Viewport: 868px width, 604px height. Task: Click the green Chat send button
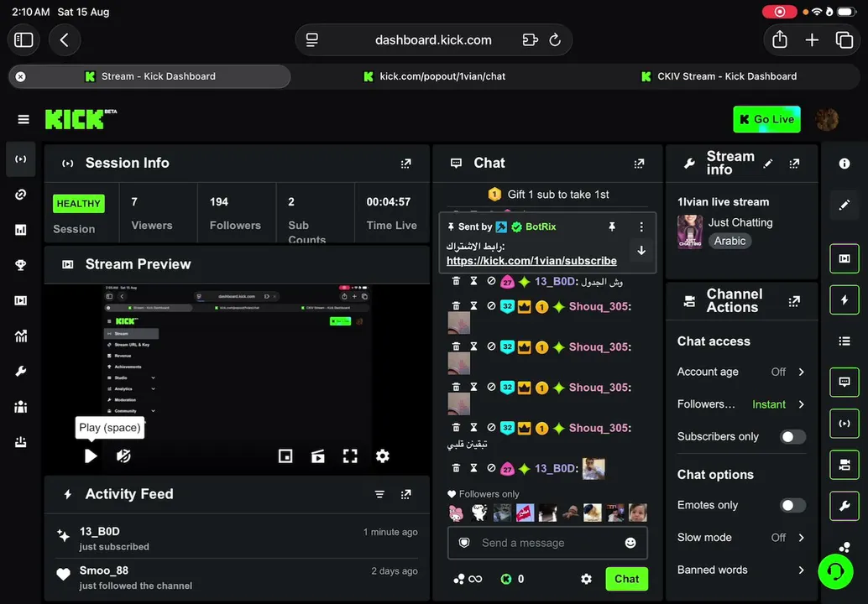[626, 579]
